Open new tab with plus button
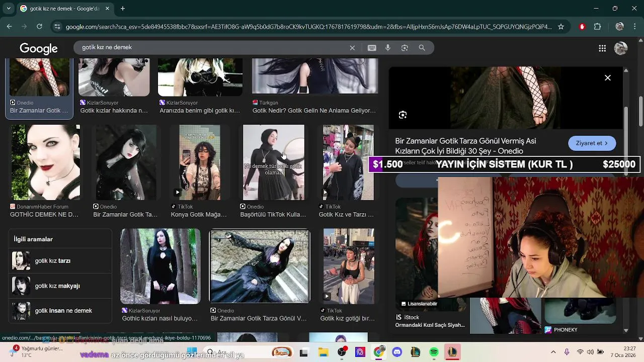 tap(122, 9)
